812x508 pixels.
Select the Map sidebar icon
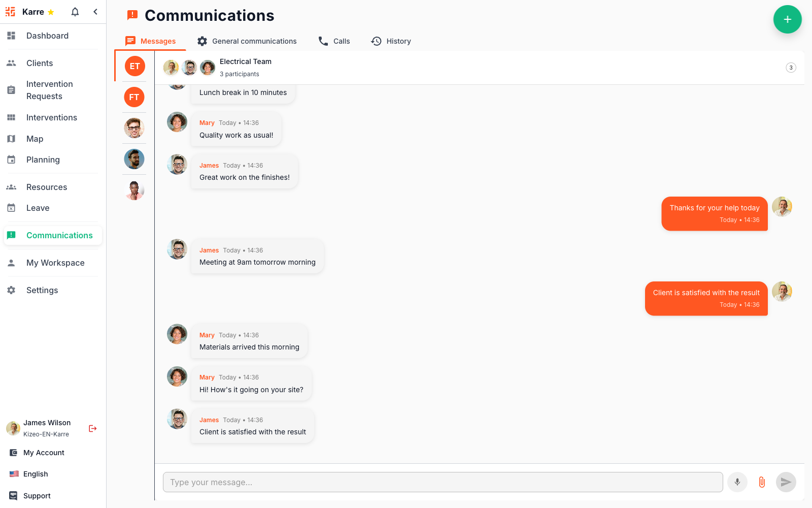pos(11,139)
